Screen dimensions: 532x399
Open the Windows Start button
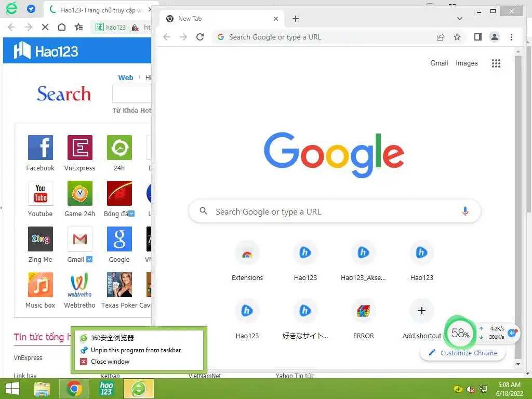12,389
